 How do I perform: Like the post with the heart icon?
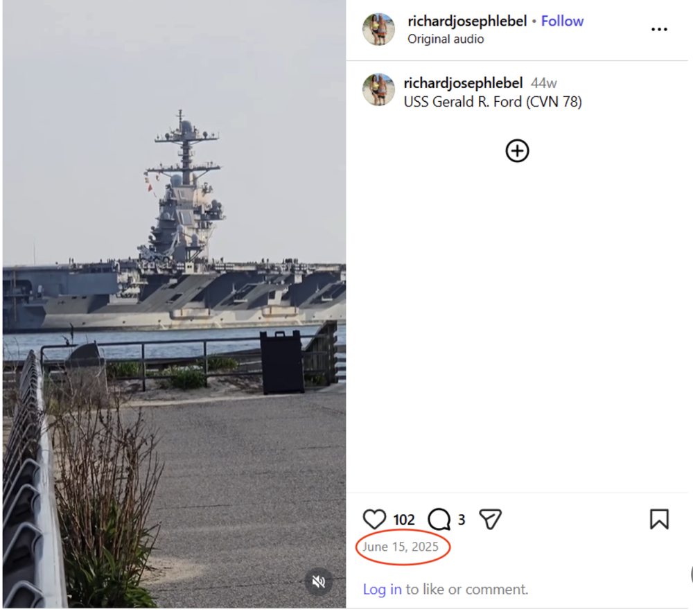(374, 519)
